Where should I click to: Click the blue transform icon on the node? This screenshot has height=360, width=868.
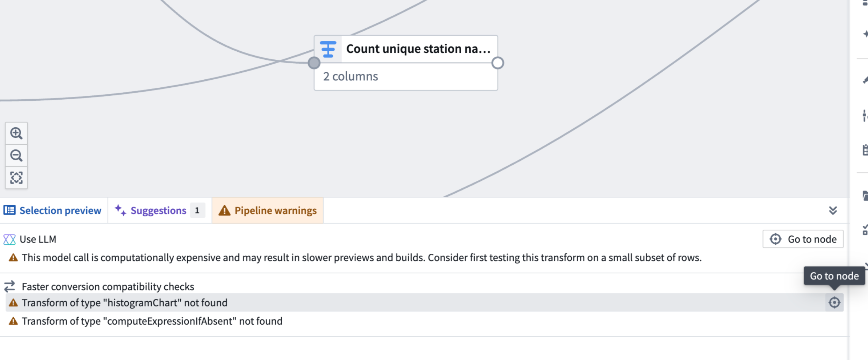(x=328, y=49)
